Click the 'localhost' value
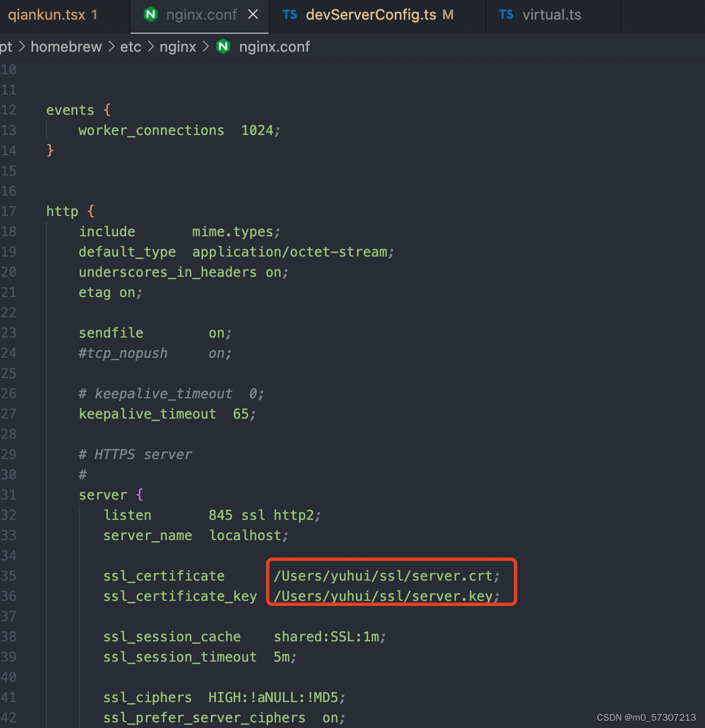 (x=245, y=536)
